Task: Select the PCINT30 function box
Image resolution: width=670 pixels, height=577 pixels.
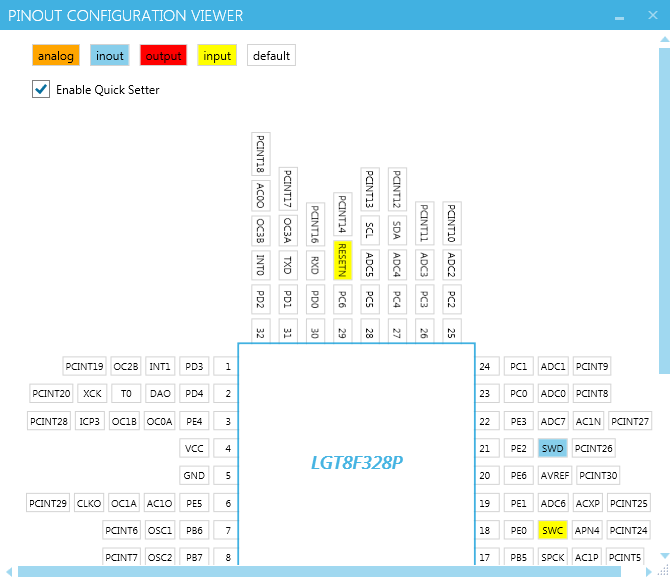Action: [598, 475]
